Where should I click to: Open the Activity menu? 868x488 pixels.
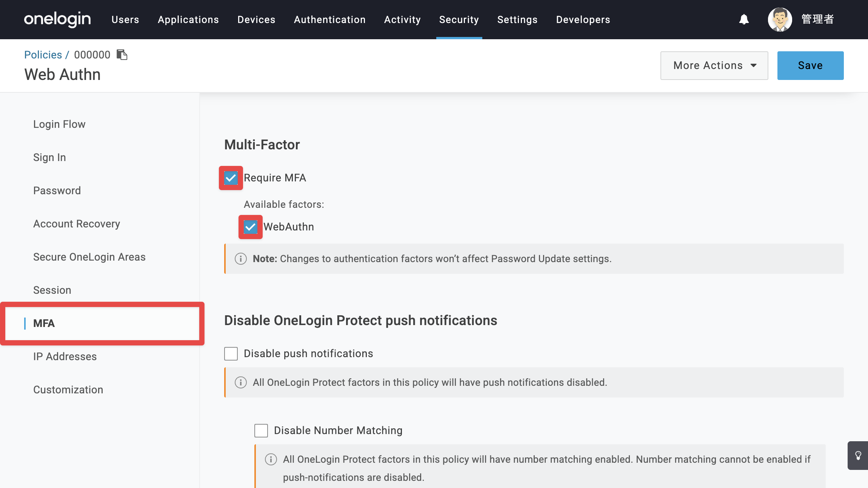(x=402, y=20)
